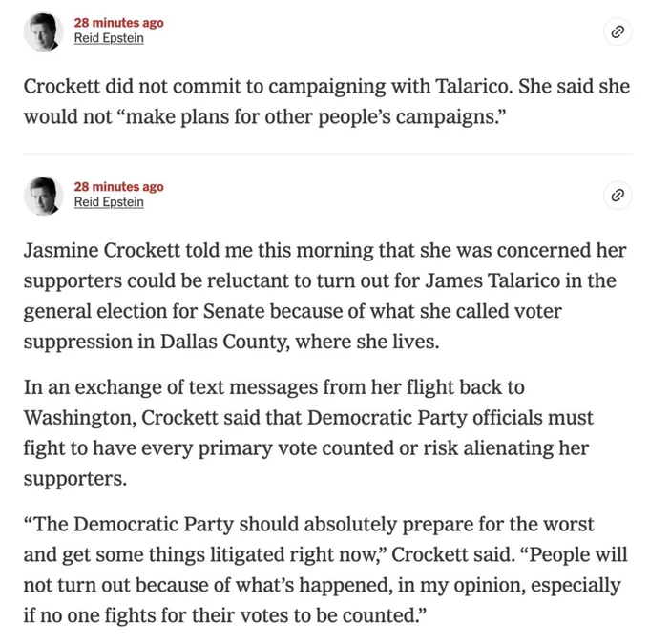
Task: Open Reid Epstein's byline link in the top update
Action: [109, 39]
